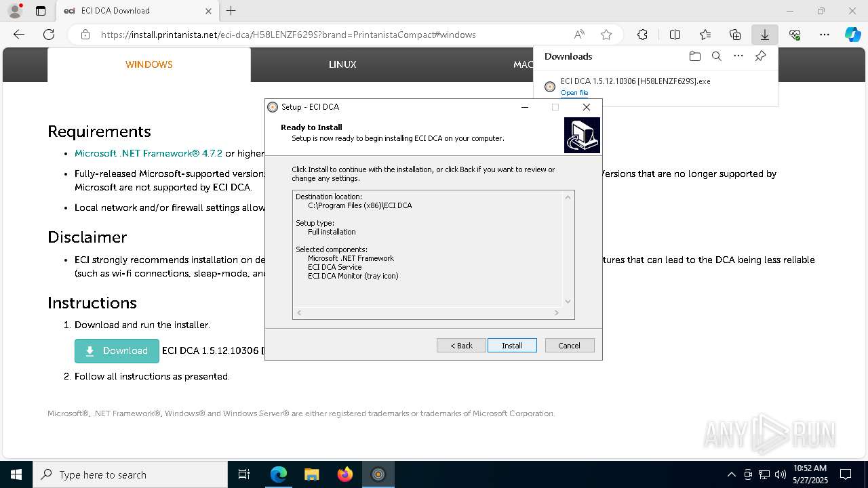Open Task View on taskbar

click(244, 474)
